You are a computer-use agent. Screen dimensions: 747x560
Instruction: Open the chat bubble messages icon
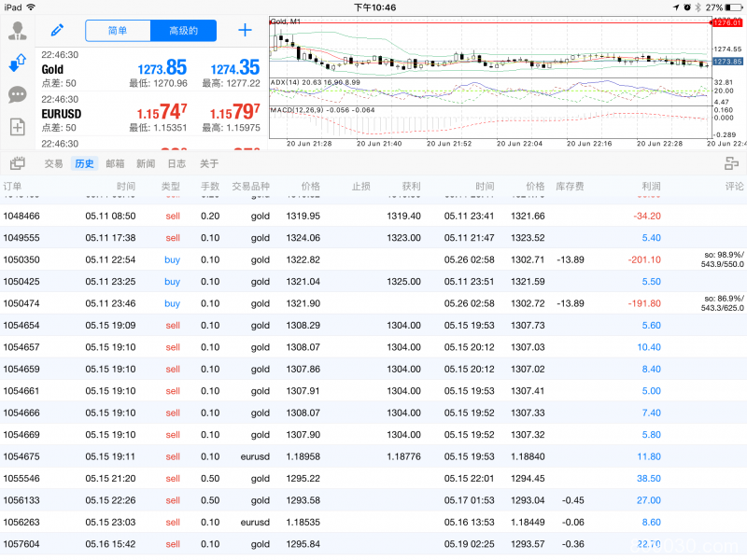[18, 95]
